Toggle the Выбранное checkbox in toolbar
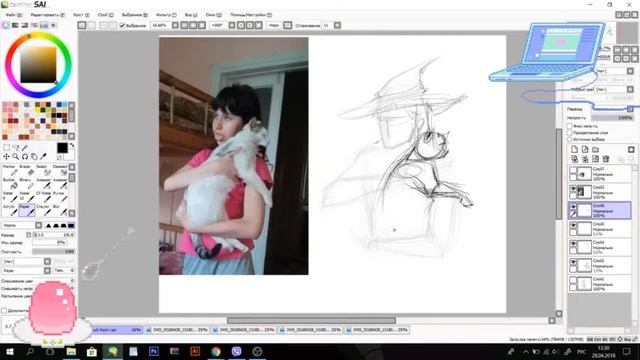The height and width of the screenshot is (360, 640). tap(122, 25)
